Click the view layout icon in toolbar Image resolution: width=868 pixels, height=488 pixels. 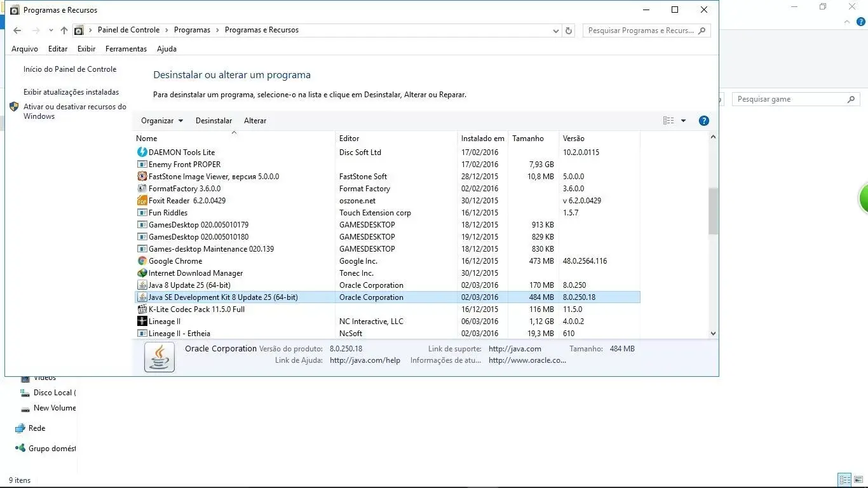(x=668, y=121)
